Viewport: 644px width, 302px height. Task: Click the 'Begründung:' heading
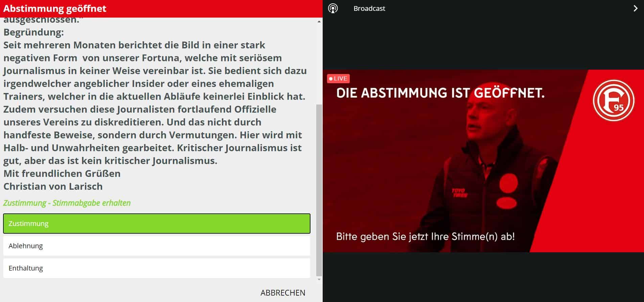pyautogui.click(x=33, y=32)
